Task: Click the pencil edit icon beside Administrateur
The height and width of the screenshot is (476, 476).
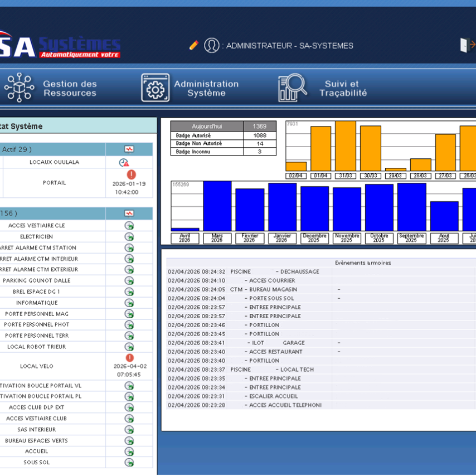Action: click(x=194, y=45)
